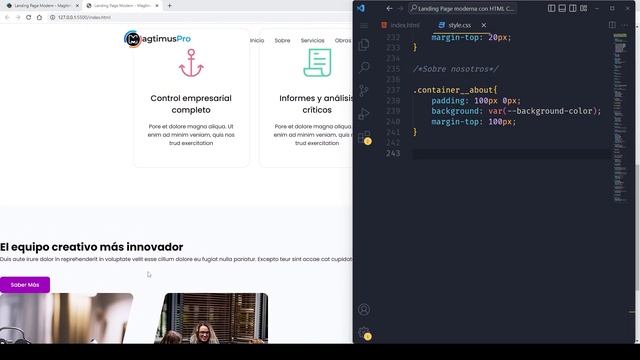This screenshot has width=640, height=360.
Task: Go back in the browser
Action: [7, 18]
